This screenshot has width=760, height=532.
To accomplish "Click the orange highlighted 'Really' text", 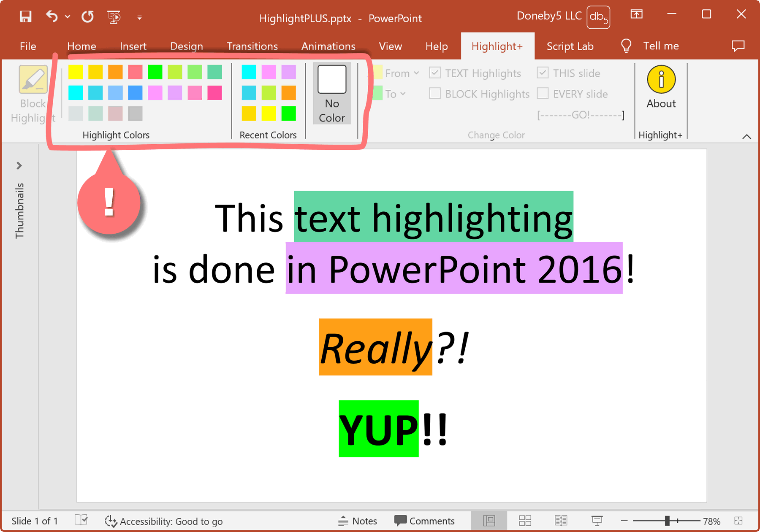I will (375, 347).
